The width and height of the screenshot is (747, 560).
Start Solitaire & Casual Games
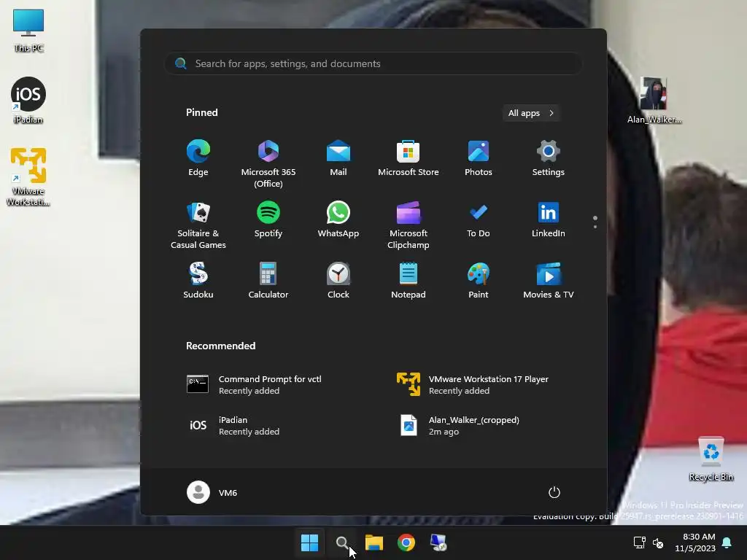(198, 225)
